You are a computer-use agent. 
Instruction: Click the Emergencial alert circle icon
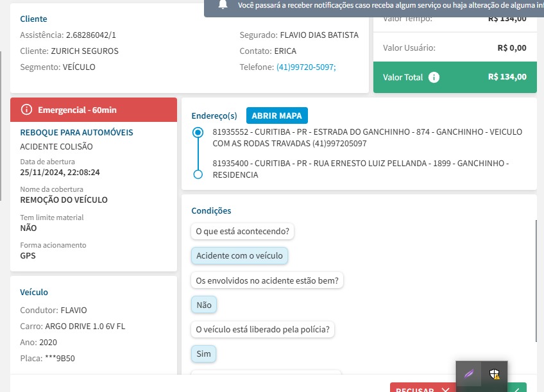click(26, 110)
